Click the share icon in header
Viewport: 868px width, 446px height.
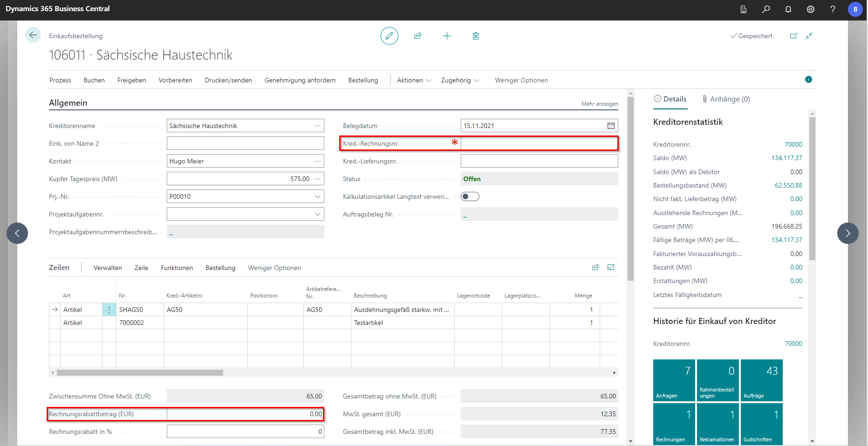click(x=418, y=36)
